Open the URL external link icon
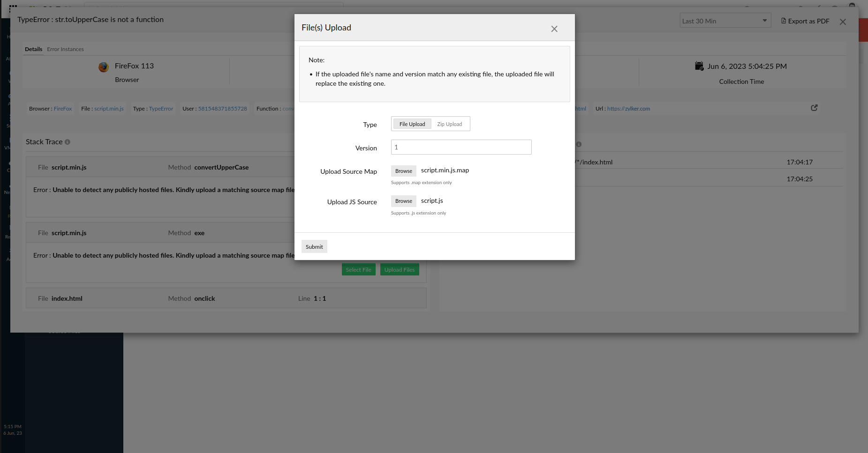Viewport: 868px width, 453px height. 814,108
